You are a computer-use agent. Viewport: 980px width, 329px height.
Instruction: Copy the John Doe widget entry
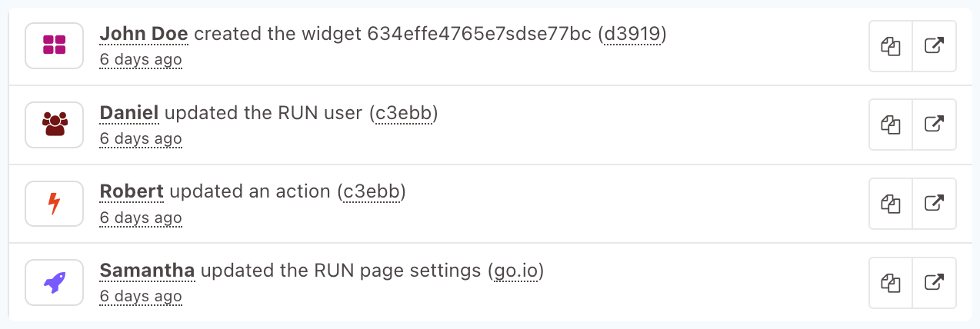pos(891,46)
